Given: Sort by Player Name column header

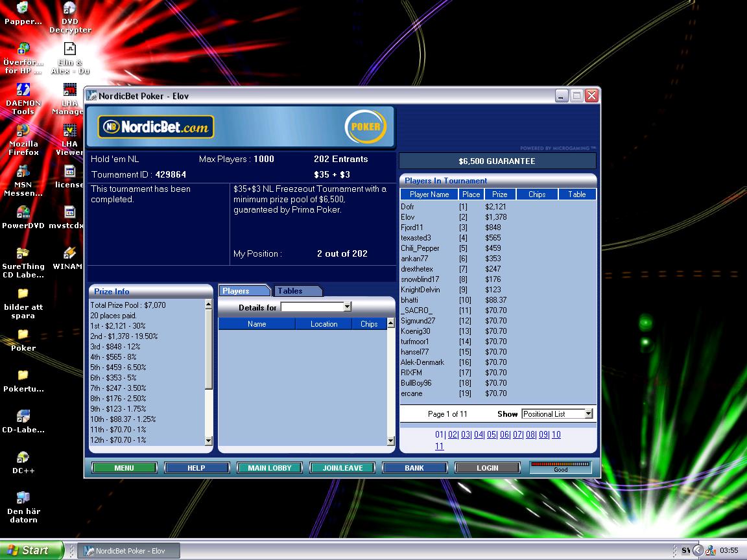Looking at the screenshot, I should tap(429, 194).
